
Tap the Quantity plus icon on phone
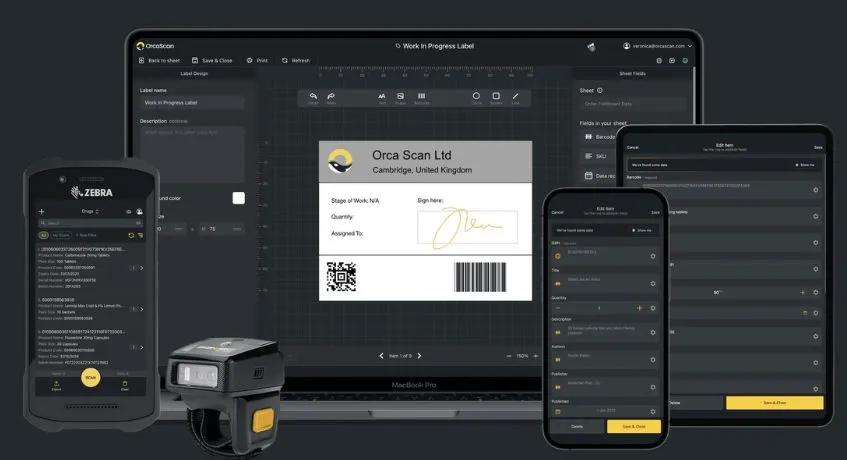pos(640,308)
